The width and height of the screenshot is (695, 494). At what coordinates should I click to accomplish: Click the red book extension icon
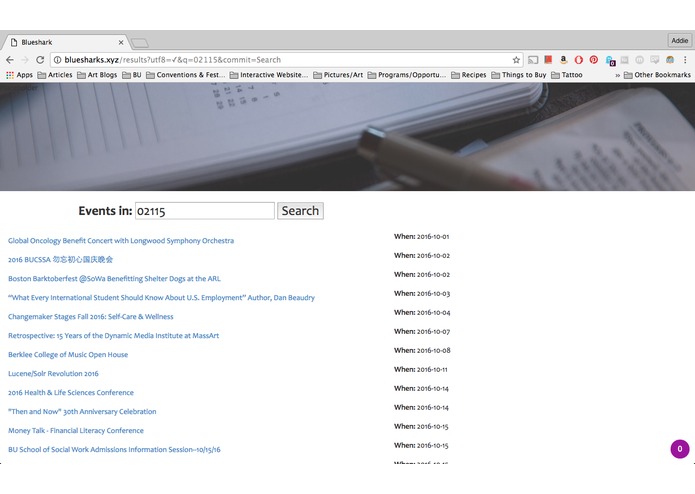(x=548, y=59)
